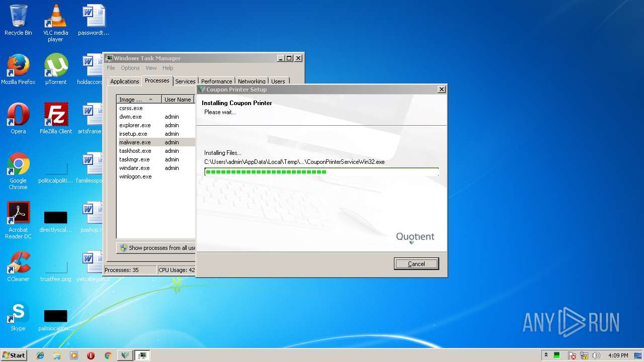Open View menu in Task Manager

coord(151,68)
